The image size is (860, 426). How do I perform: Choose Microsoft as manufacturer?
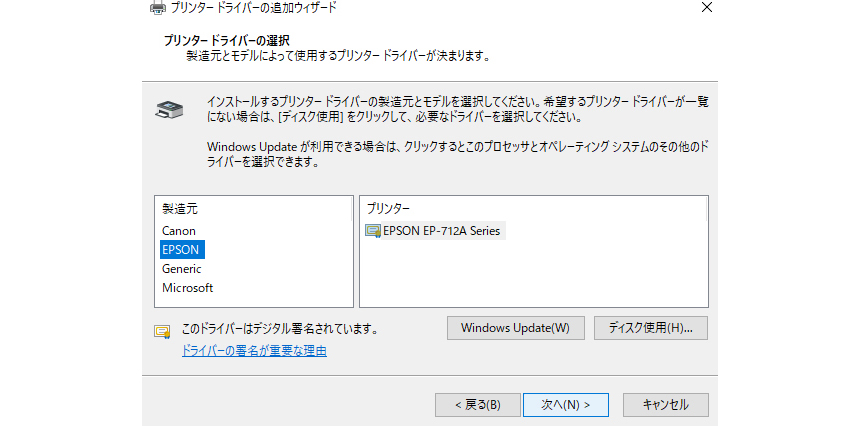click(188, 287)
